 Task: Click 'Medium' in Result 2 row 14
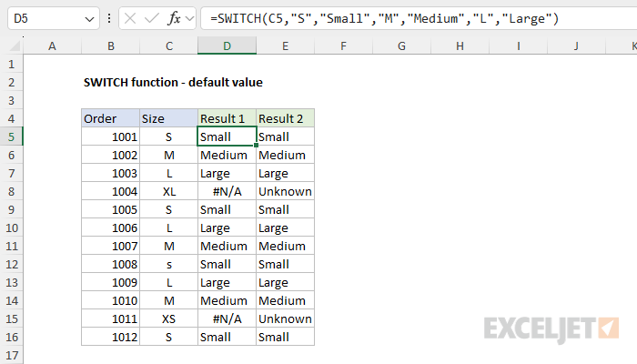tap(285, 300)
